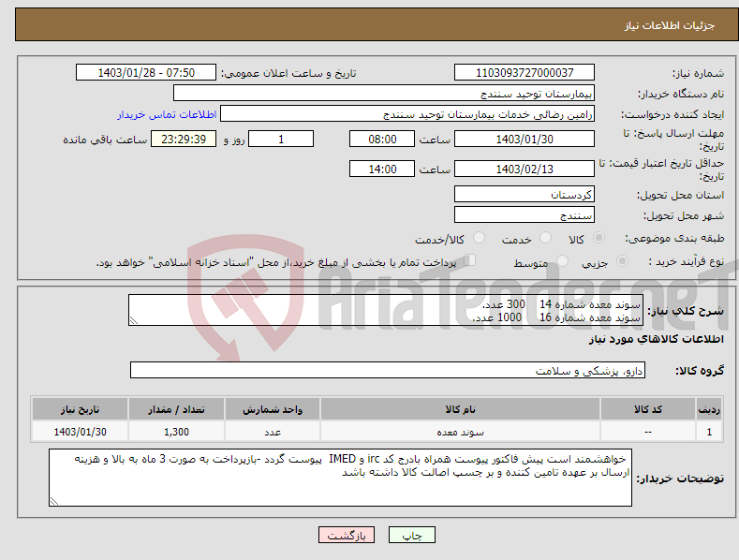
Task: Click the requester field رامین رضائی
Action: [407, 114]
